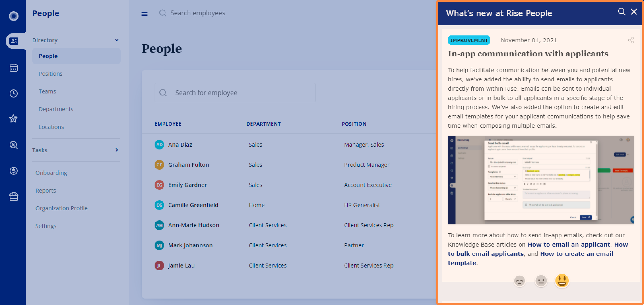Open Ann-Marie Hudson employee name

[x=193, y=225]
